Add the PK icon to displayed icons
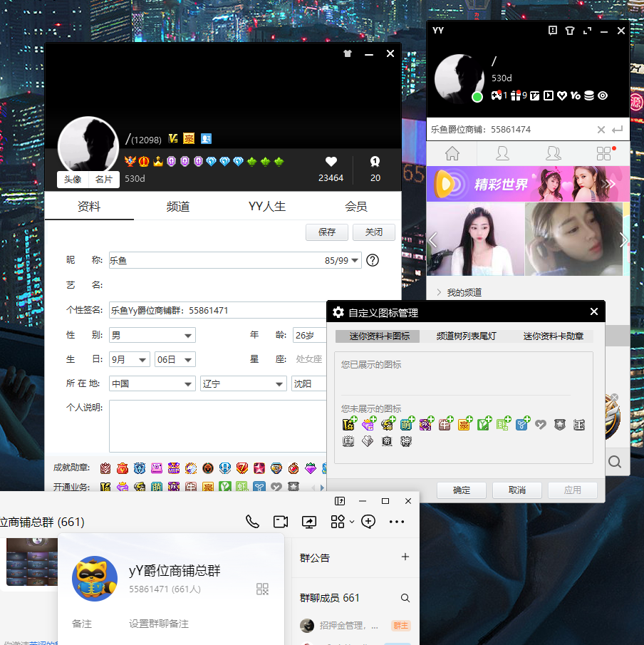Screen dimensions: 644x645 click(x=425, y=424)
